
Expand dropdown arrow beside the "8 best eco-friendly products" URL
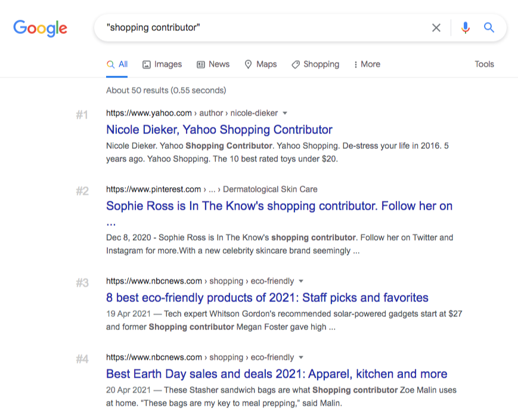tap(301, 281)
